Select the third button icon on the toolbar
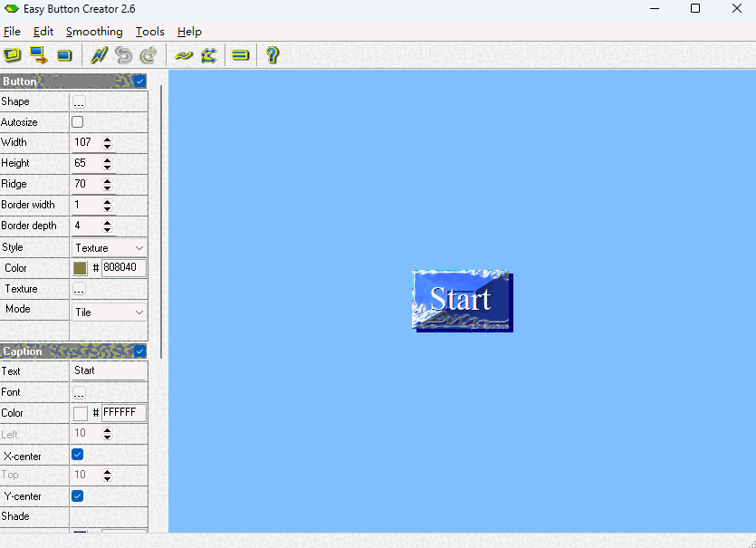Image resolution: width=756 pixels, height=548 pixels. coord(63,55)
